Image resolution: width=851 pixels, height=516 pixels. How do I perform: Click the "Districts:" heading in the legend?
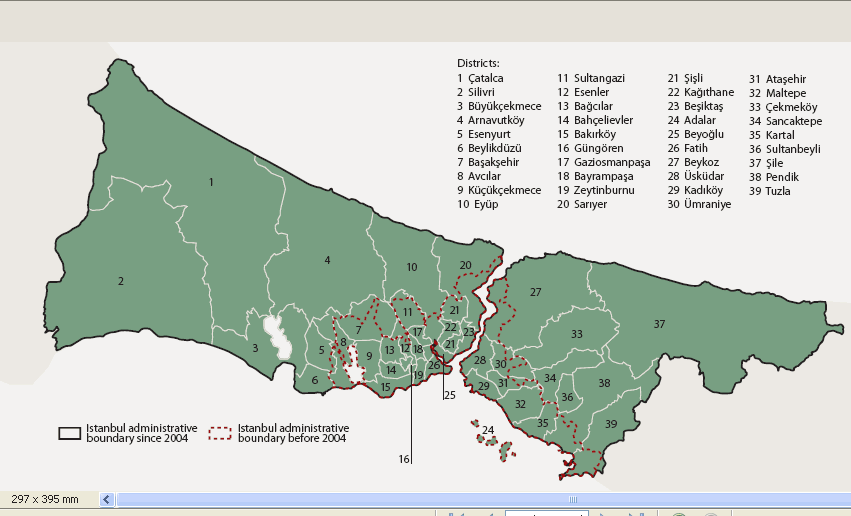478,63
